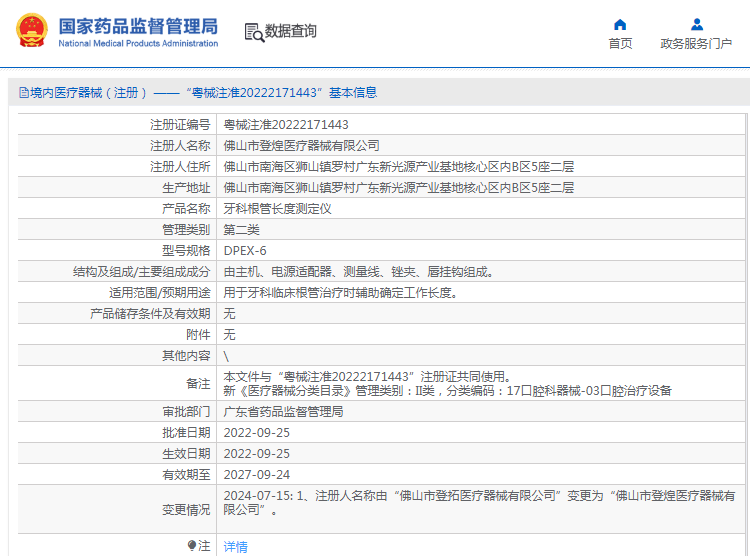Click the data query magnifier icon
Image resolution: width=750 pixels, height=556 pixels.
click(254, 33)
